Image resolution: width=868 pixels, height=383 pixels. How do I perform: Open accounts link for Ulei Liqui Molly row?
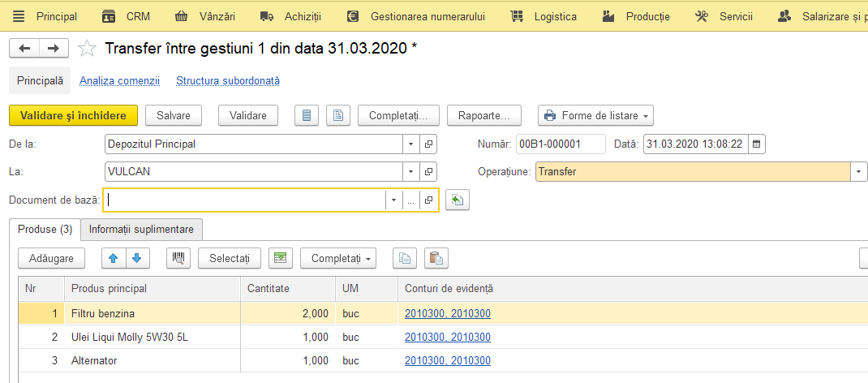point(448,337)
